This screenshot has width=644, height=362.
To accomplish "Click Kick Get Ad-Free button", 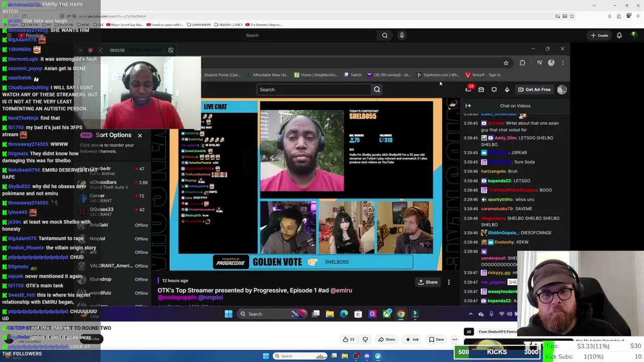I will (x=534, y=89).
